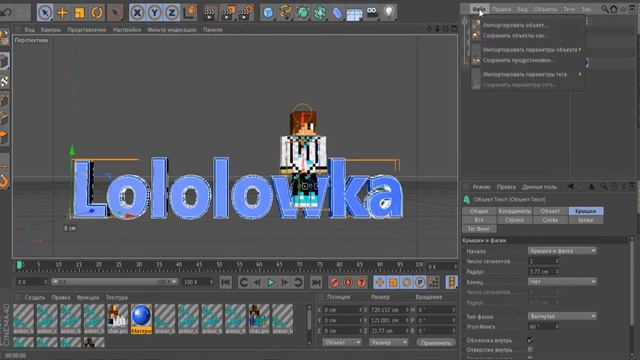Click the timeline playhead at frame 0
This screenshot has height=360, width=640.
[x=19, y=265]
